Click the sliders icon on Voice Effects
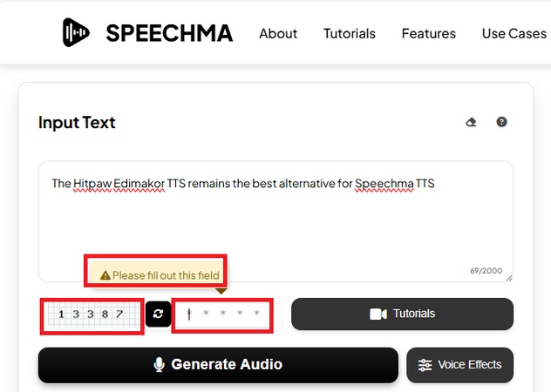 [x=425, y=365]
